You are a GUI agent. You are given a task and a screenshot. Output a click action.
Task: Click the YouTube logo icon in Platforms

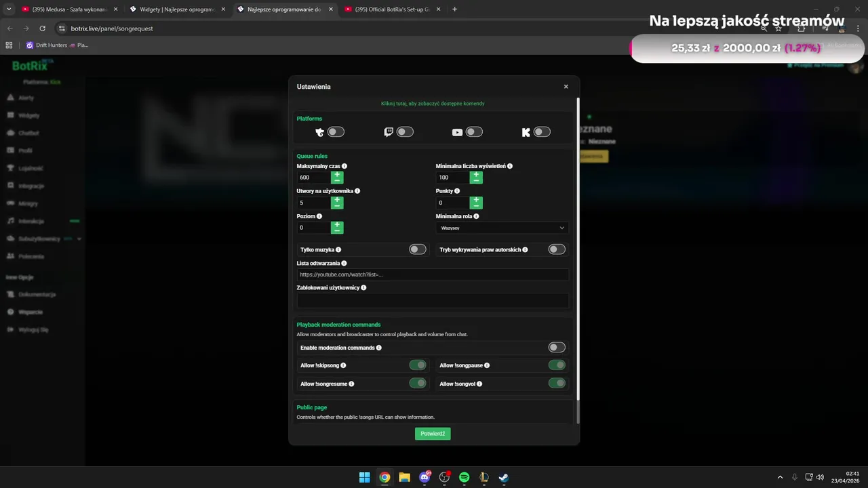tap(457, 132)
